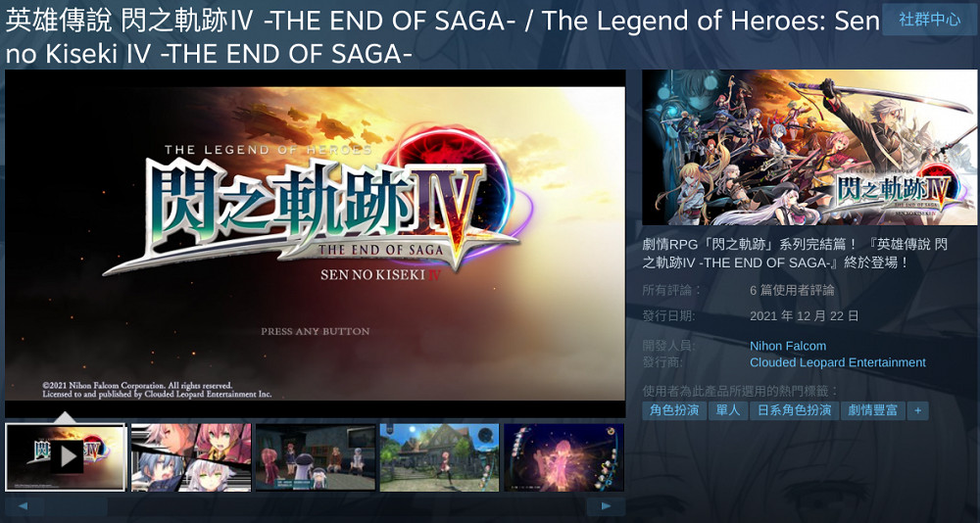Screen dimensions: 980x523
Task: Click the left scroll arrow of thumbnail strip
Action: [24, 506]
